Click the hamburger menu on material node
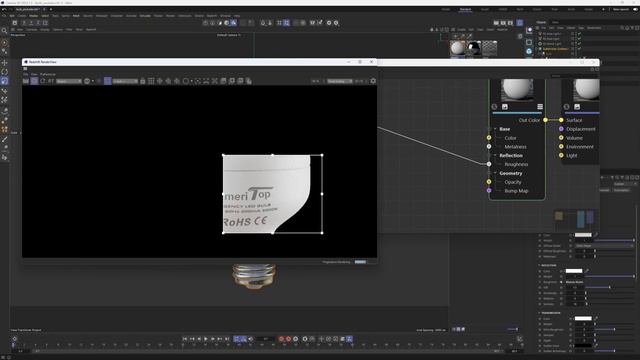The height and width of the screenshot is (360, 640). [x=540, y=107]
